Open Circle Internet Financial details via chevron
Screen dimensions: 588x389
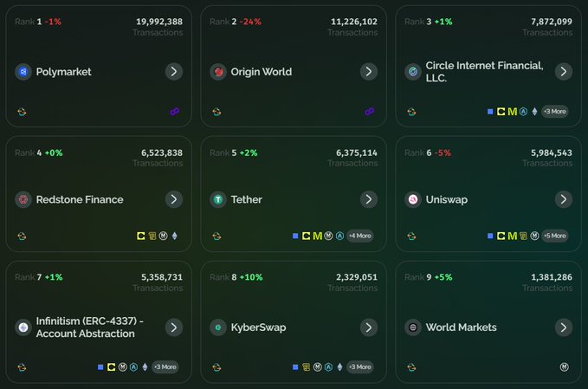[564, 72]
